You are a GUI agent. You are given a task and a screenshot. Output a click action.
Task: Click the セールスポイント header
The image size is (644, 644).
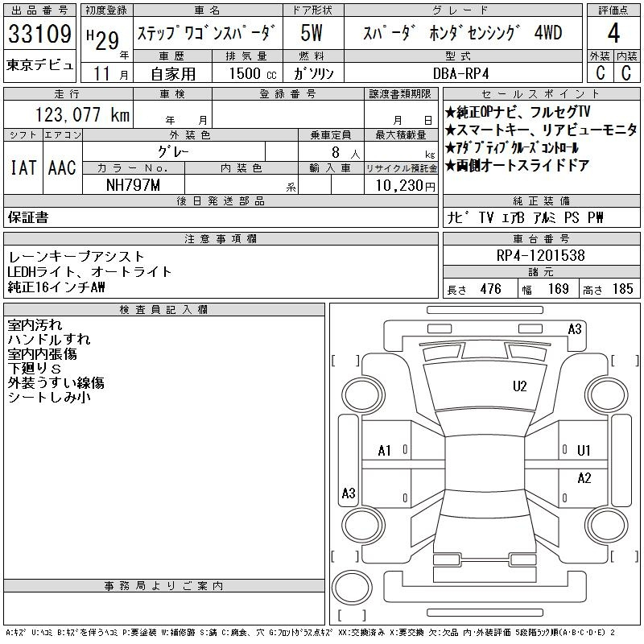click(541, 93)
